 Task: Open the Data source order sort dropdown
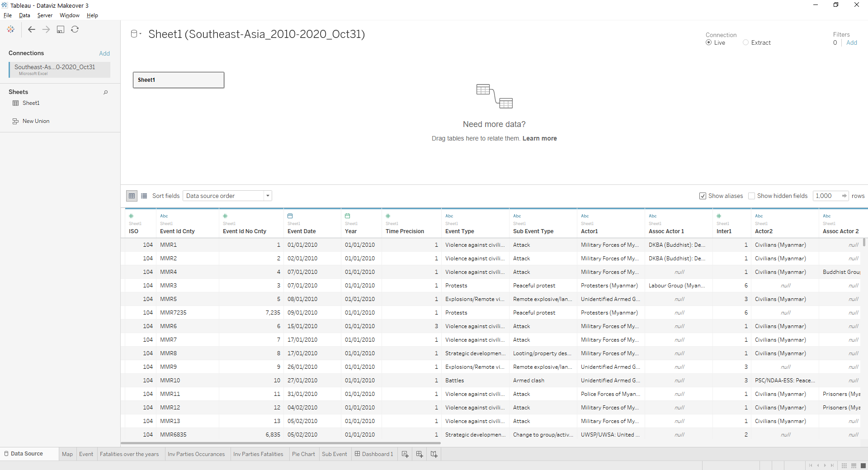267,196
